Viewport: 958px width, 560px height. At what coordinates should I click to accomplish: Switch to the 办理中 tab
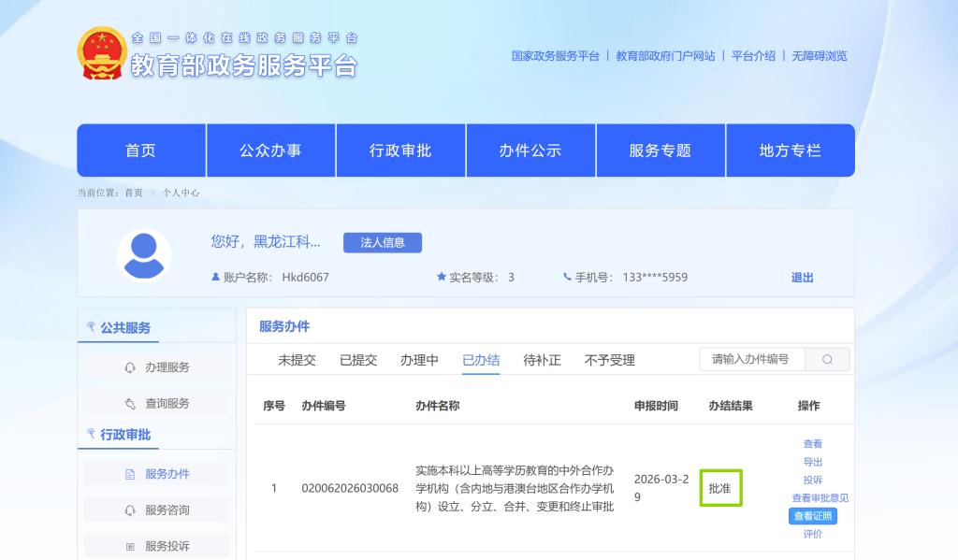click(419, 360)
